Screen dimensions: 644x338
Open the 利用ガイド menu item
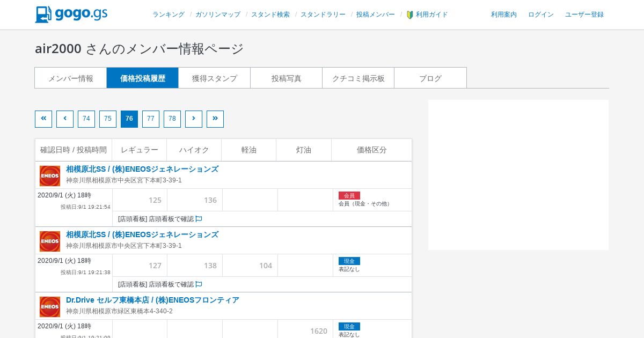pyautogui.click(x=432, y=14)
